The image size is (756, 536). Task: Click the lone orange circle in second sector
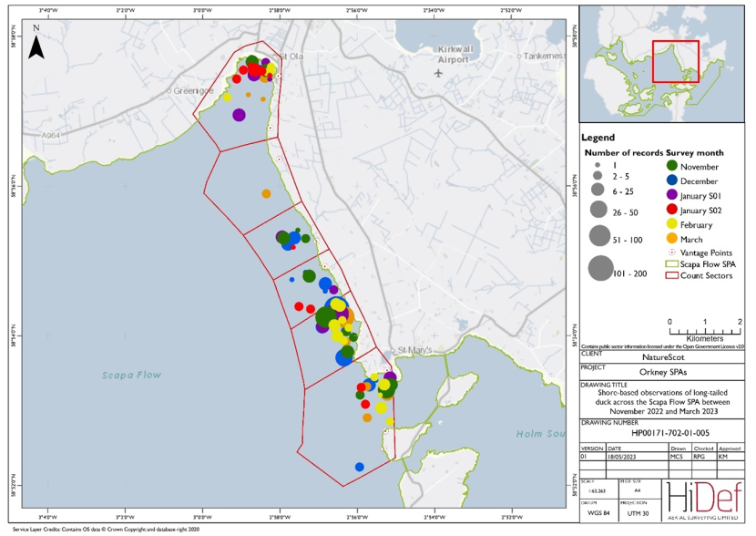pos(266,193)
